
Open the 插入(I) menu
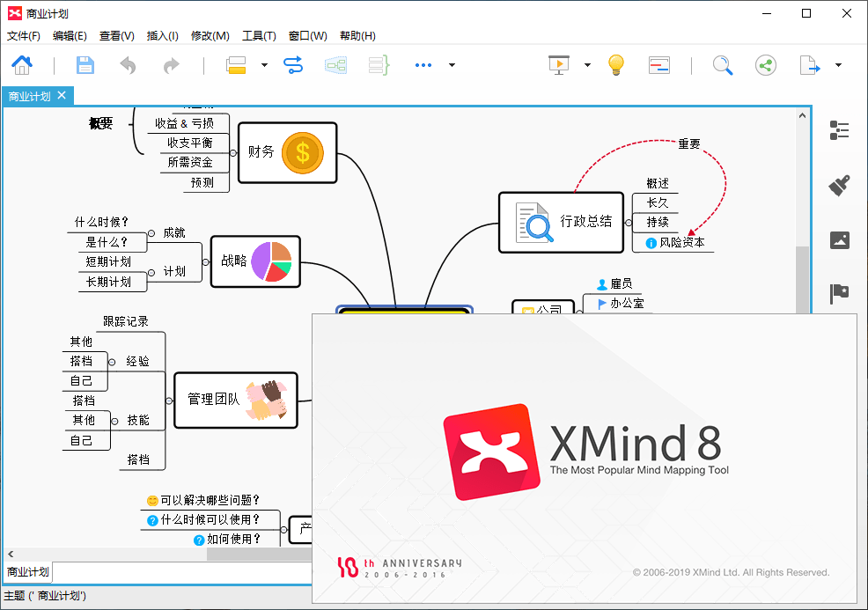pyautogui.click(x=162, y=36)
